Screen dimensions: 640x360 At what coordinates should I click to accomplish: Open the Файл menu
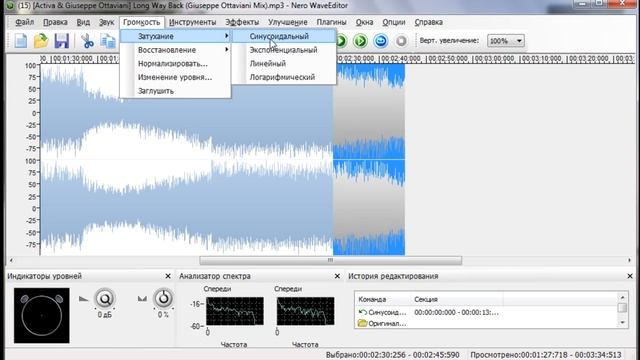click(x=24, y=22)
